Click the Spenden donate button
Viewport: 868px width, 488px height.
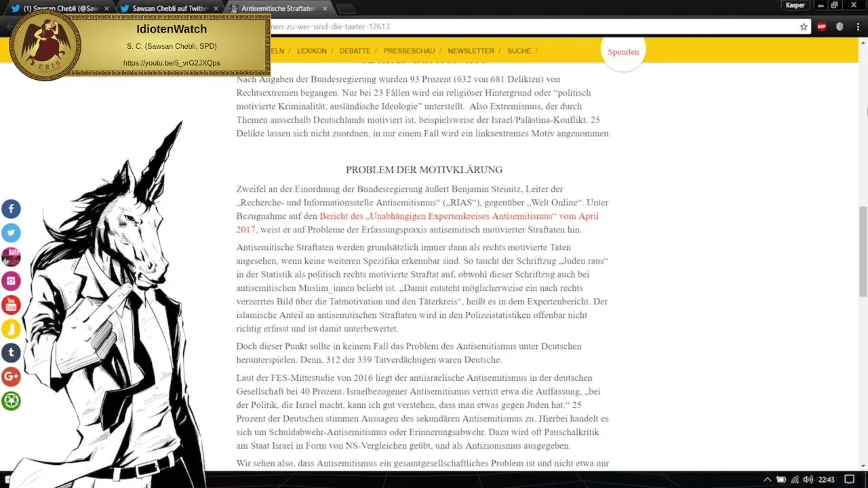623,52
